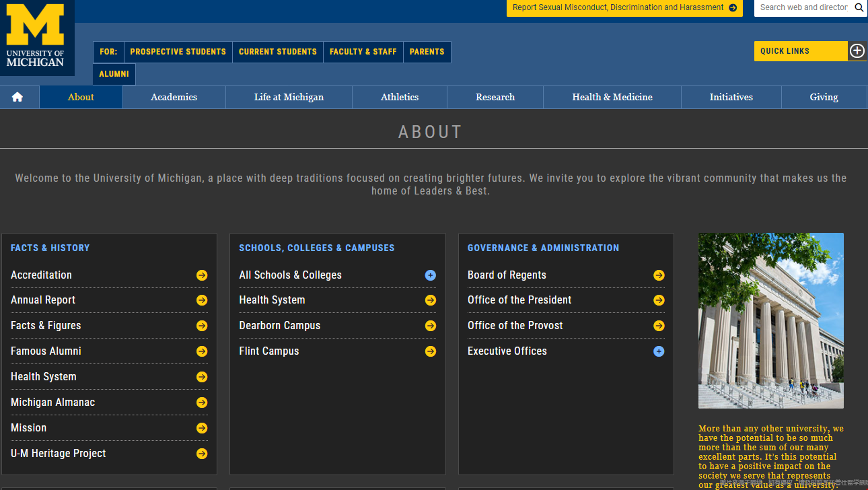Focus the Search web and directory field

pos(803,7)
